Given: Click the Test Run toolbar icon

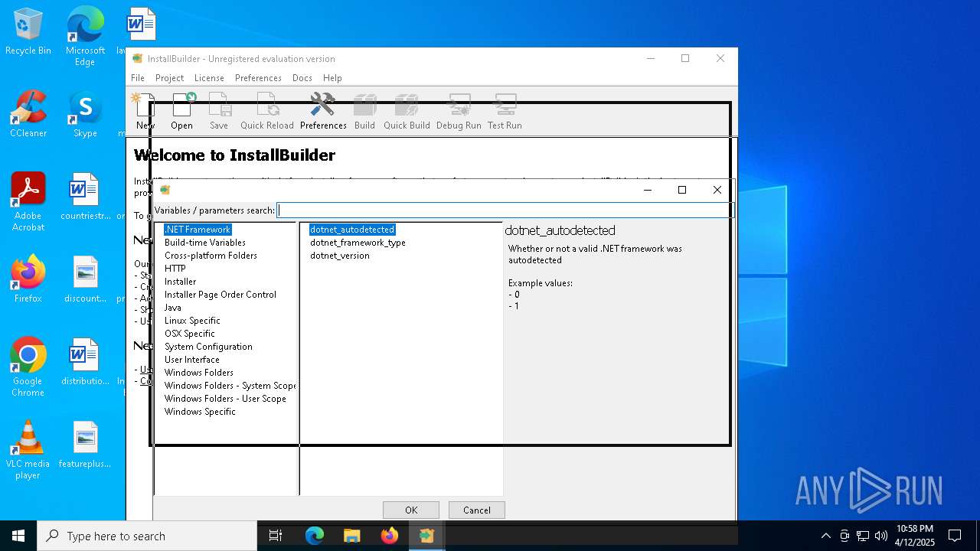Looking at the screenshot, I should (505, 112).
